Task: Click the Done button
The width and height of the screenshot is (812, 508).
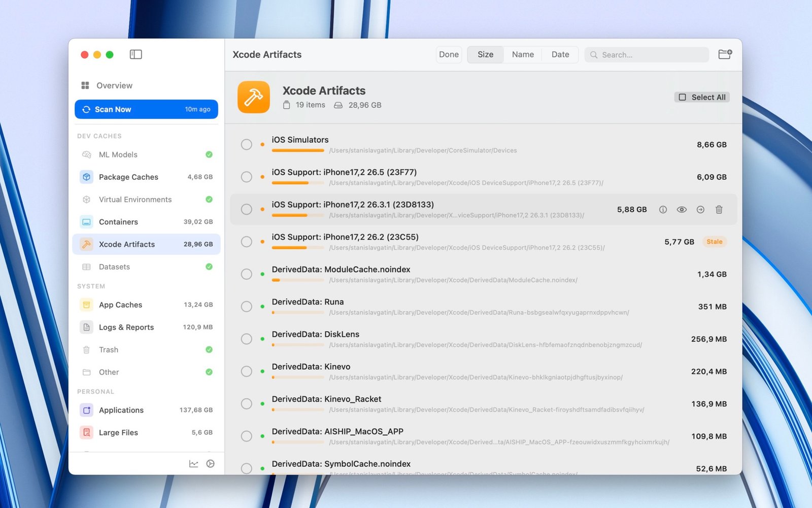Action: pyautogui.click(x=449, y=54)
